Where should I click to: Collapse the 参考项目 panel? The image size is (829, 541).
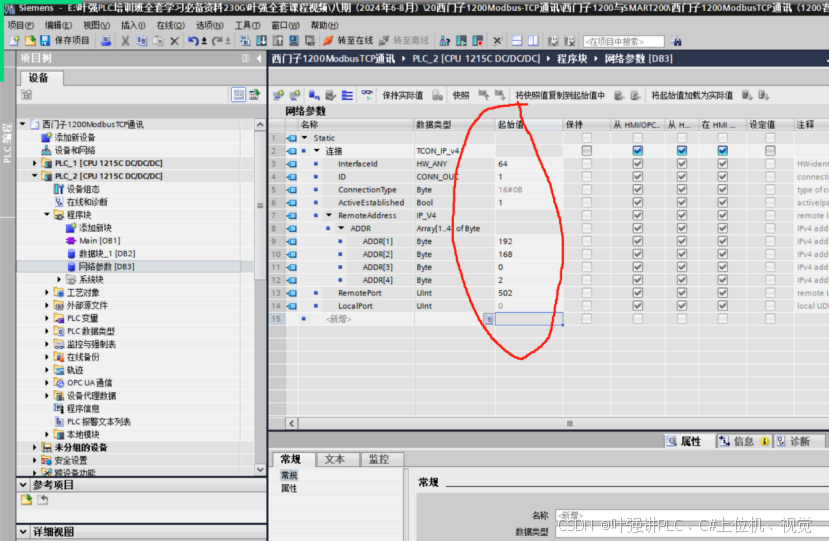(x=23, y=484)
